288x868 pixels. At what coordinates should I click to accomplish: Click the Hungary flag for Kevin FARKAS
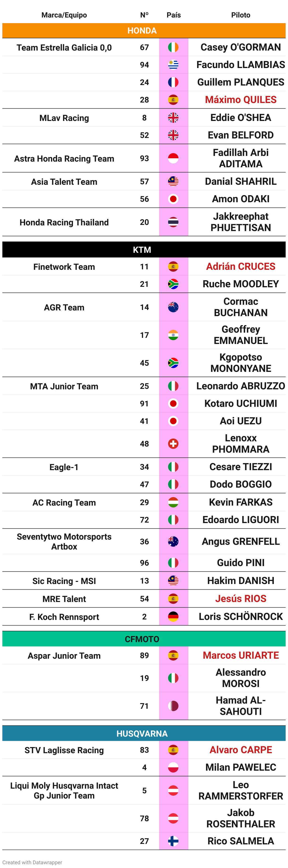point(173,503)
